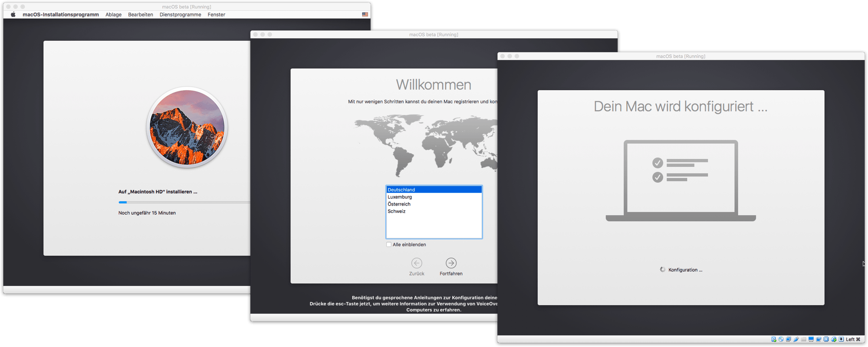Click the network adapters status icon
This screenshot has height=347, width=868.
[x=789, y=339]
